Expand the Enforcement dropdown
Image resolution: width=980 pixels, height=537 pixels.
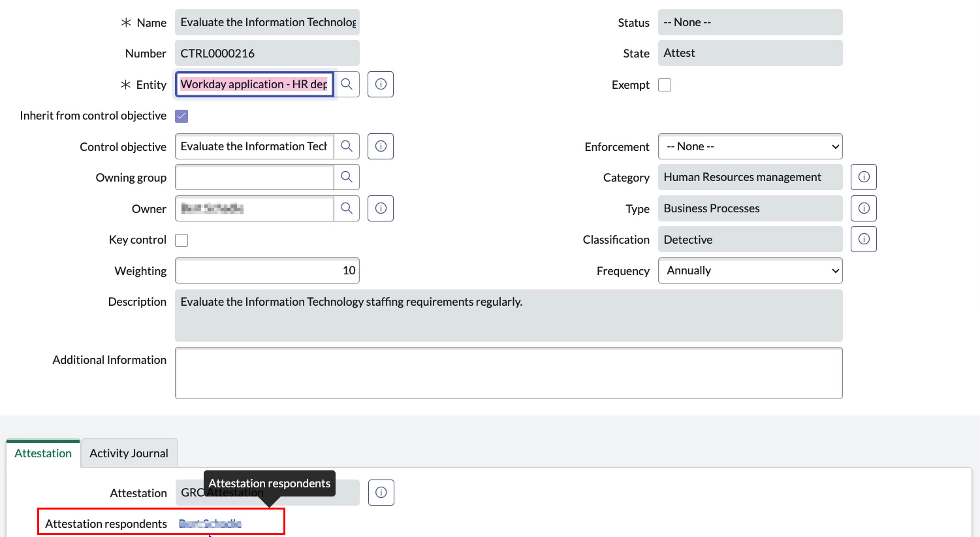point(750,146)
